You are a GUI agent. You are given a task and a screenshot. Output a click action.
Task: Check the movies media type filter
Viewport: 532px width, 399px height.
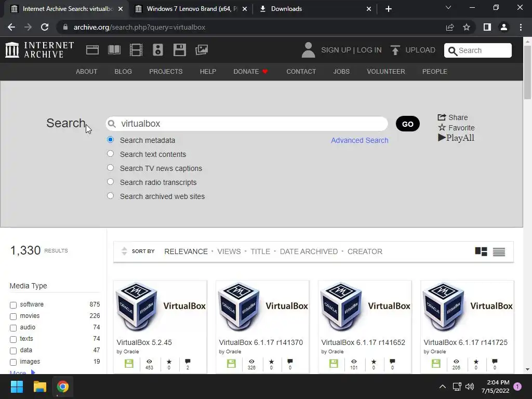tap(13, 316)
